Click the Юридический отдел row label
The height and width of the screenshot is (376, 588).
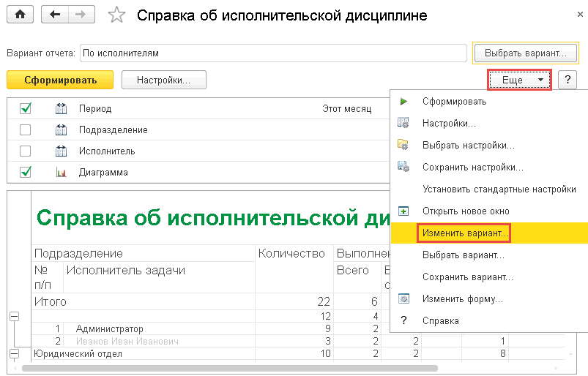pos(78,353)
